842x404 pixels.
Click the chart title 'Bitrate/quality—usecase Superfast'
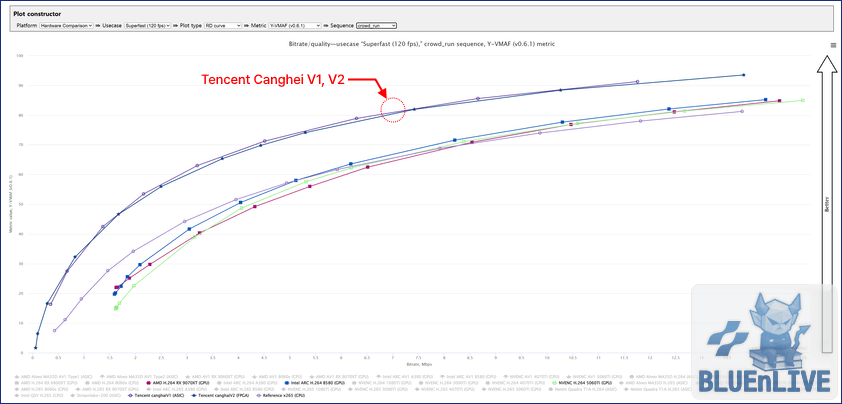point(421,44)
